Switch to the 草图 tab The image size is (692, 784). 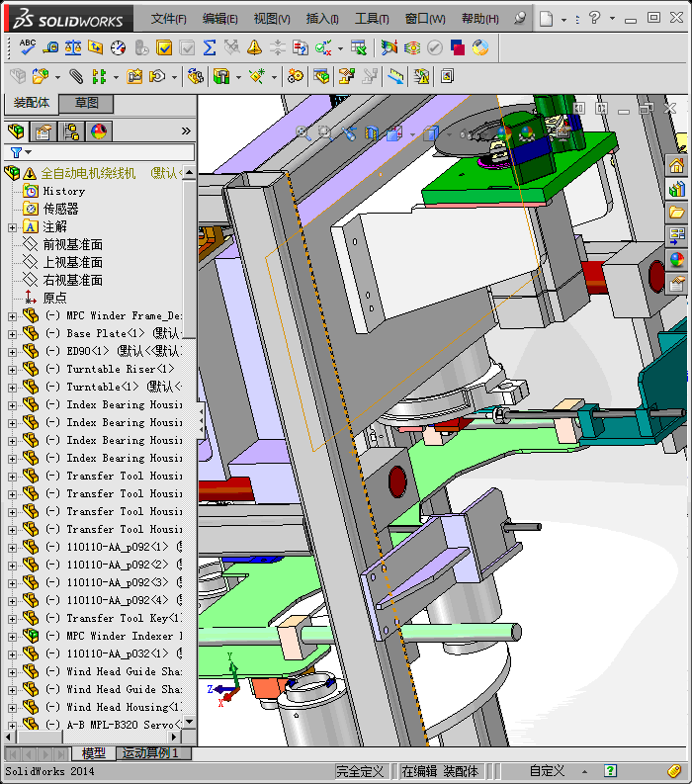click(x=86, y=104)
